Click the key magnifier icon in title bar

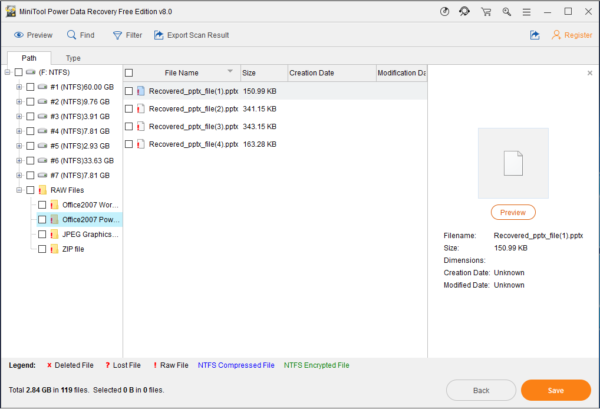click(x=507, y=12)
